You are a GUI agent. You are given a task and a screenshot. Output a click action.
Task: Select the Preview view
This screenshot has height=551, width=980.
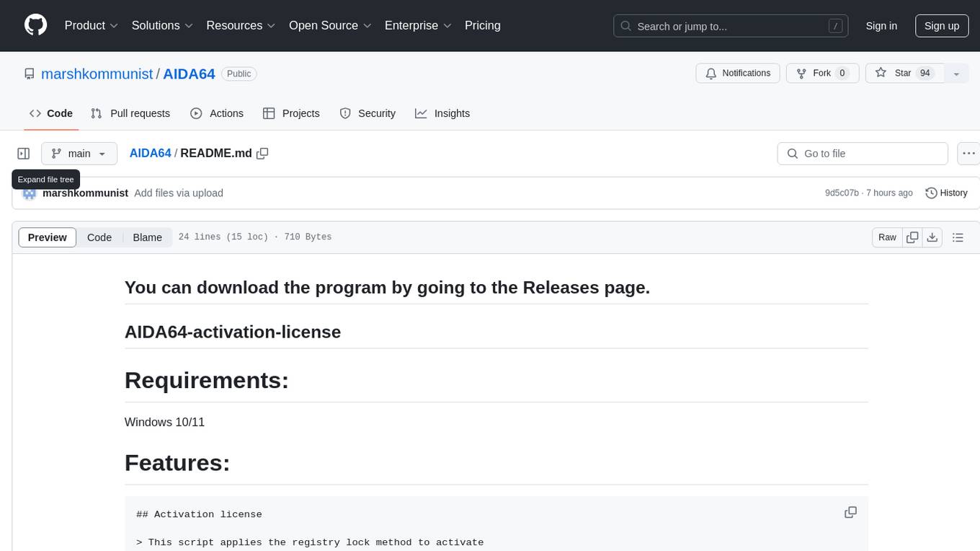[48, 237]
